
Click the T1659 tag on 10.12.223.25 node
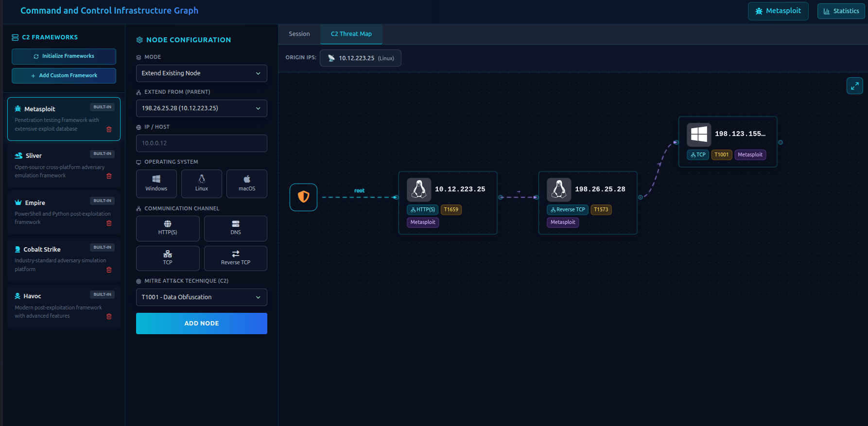tap(451, 210)
